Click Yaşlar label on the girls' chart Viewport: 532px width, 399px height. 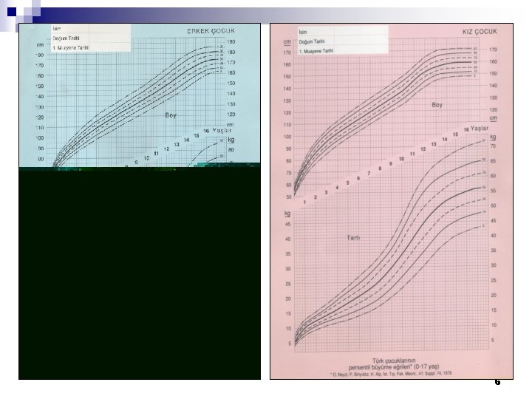tap(480, 129)
